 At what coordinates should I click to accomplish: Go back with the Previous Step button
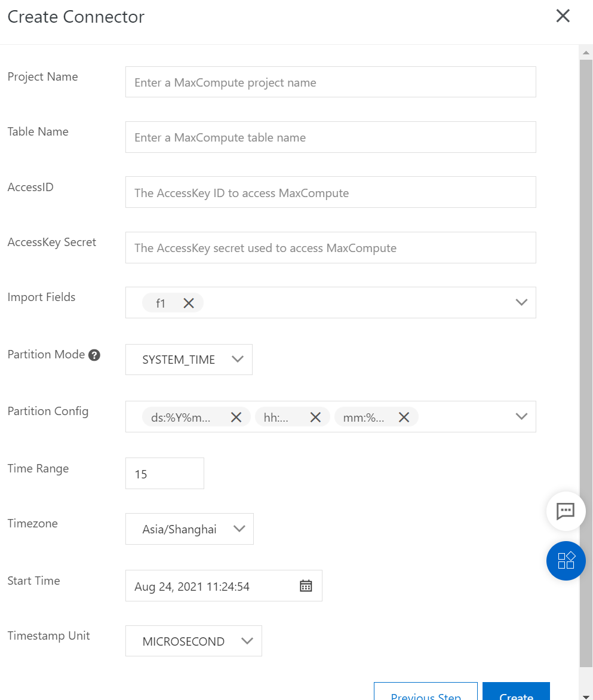426,693
